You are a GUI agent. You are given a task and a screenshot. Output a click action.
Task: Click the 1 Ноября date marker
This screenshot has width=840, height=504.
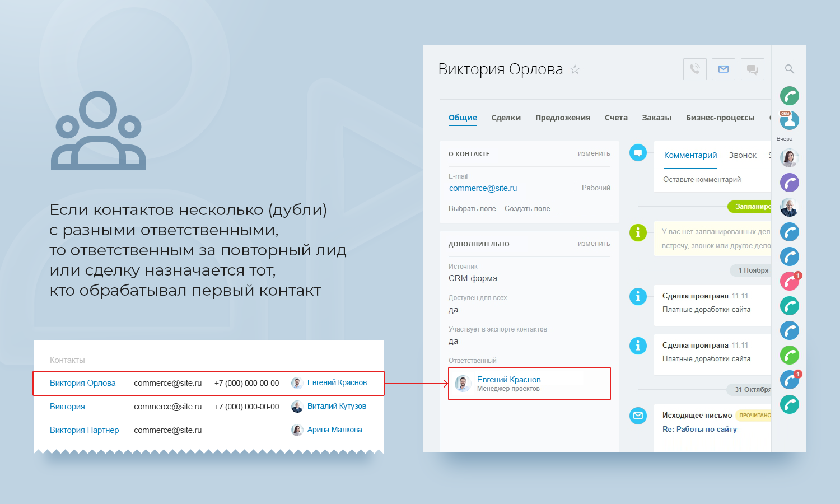click(751, 270)
